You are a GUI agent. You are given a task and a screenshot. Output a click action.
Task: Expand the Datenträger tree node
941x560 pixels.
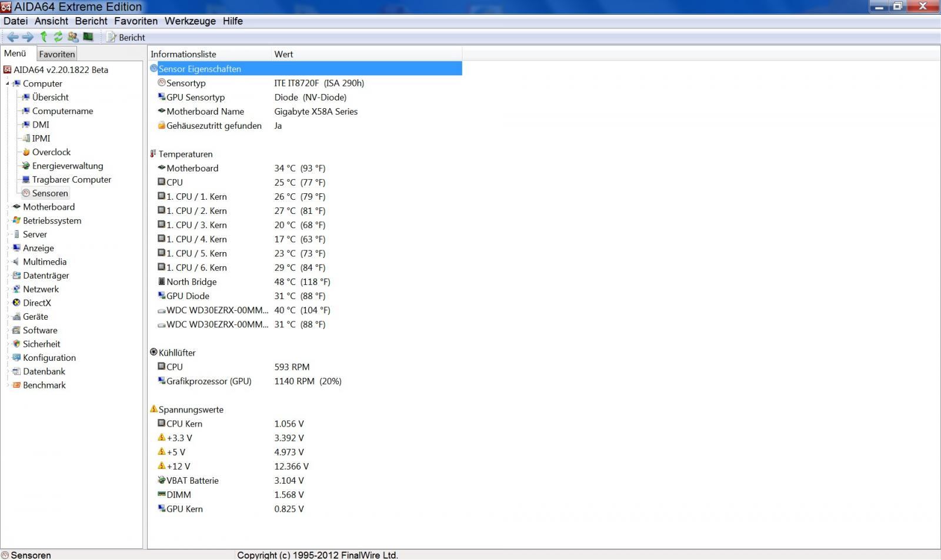[8, 275]
